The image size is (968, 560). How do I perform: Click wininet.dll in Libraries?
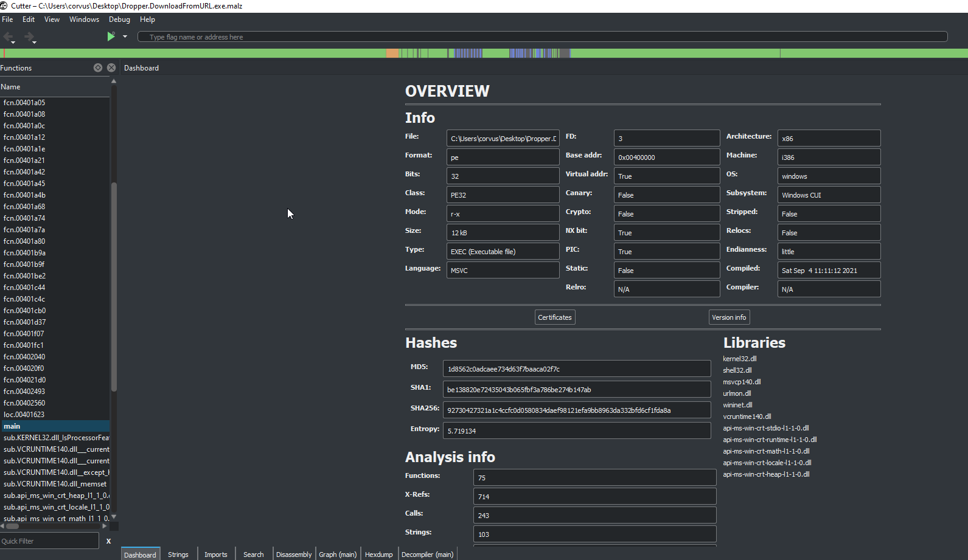pyautogui.click(x=737, y=405)
